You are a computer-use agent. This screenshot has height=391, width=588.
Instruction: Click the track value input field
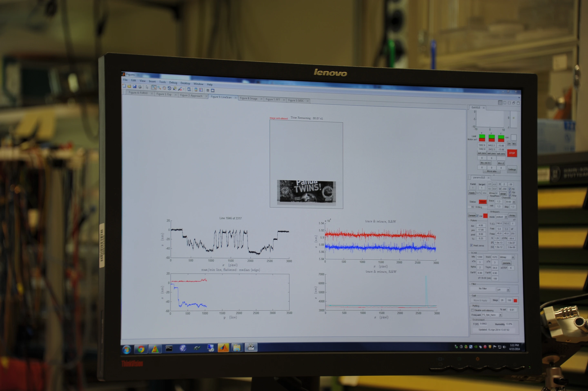(495, 257)
